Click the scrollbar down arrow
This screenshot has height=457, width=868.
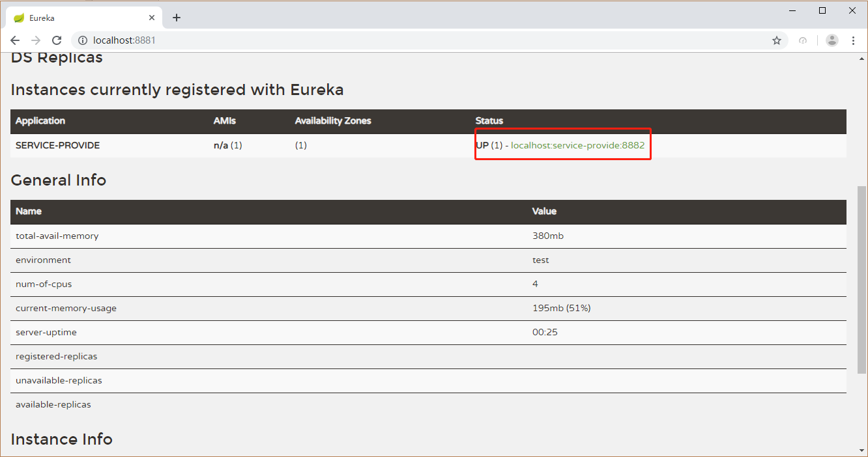pos(861,450)
